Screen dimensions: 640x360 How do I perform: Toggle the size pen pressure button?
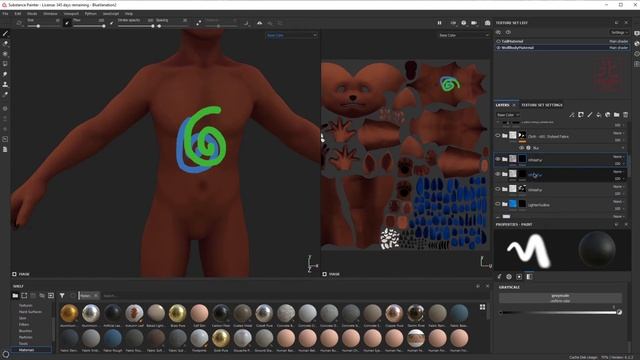(x=68, y=23)
